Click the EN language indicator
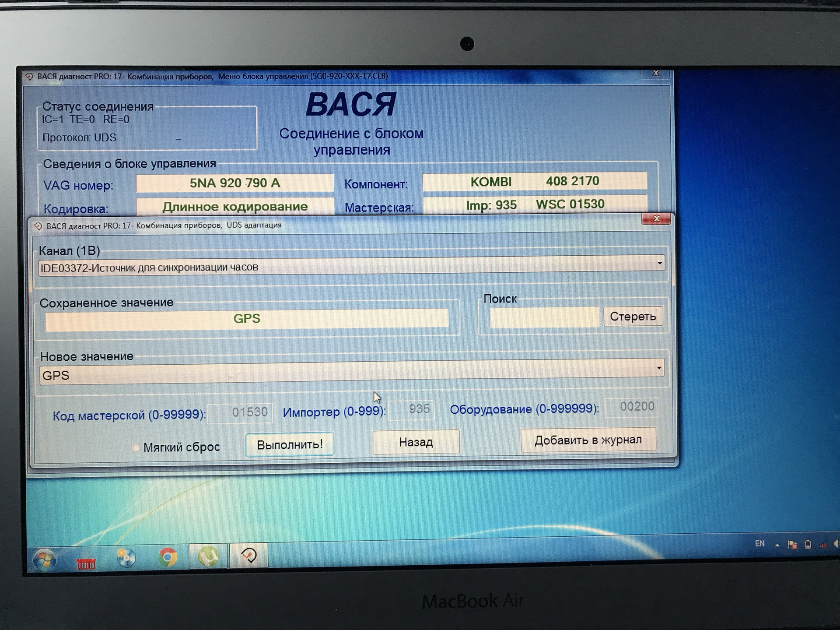840x630 pixels. pos(759,544)
